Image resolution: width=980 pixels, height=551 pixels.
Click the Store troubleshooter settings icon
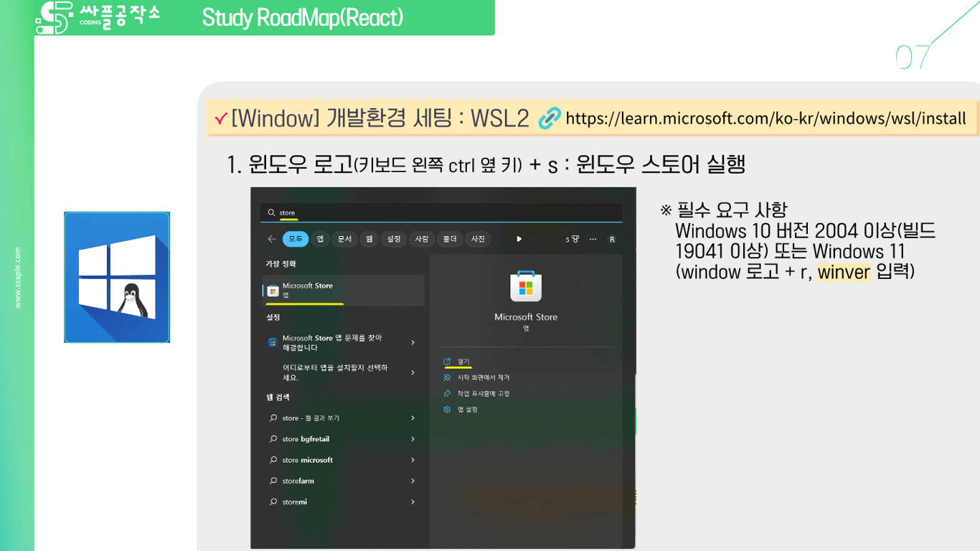click(273, 343)
